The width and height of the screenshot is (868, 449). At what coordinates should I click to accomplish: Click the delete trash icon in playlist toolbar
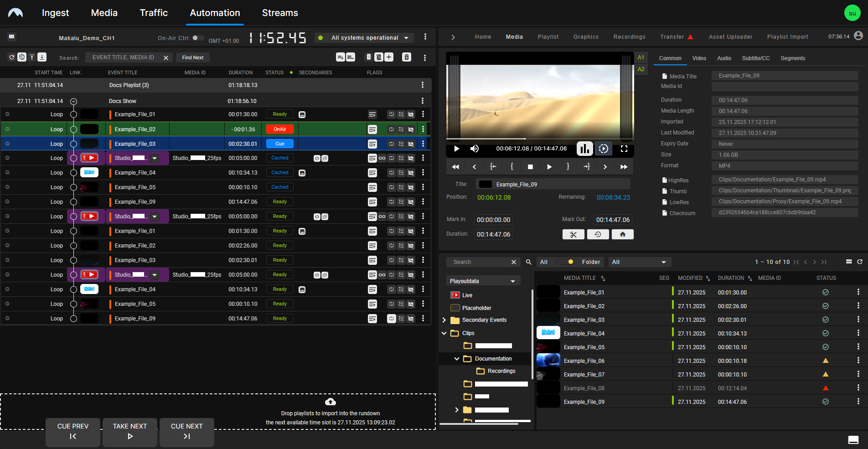pyautogui.click(x=407, y=57)
